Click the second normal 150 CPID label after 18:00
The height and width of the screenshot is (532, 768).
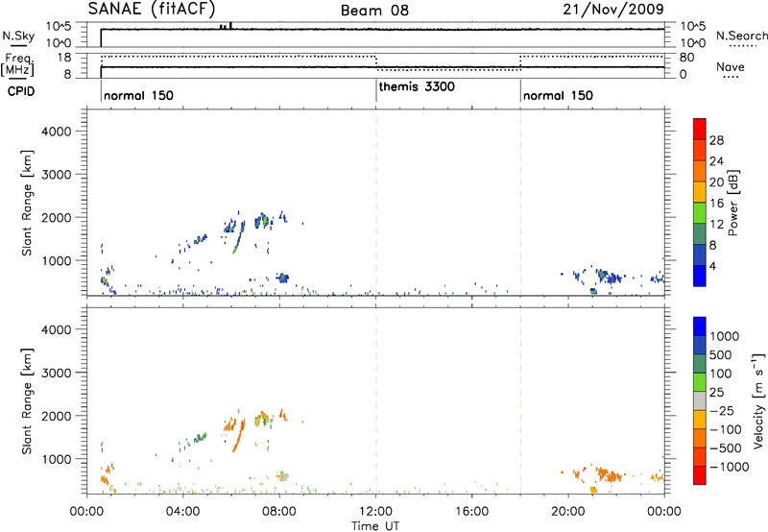click(x=558, y=95)
